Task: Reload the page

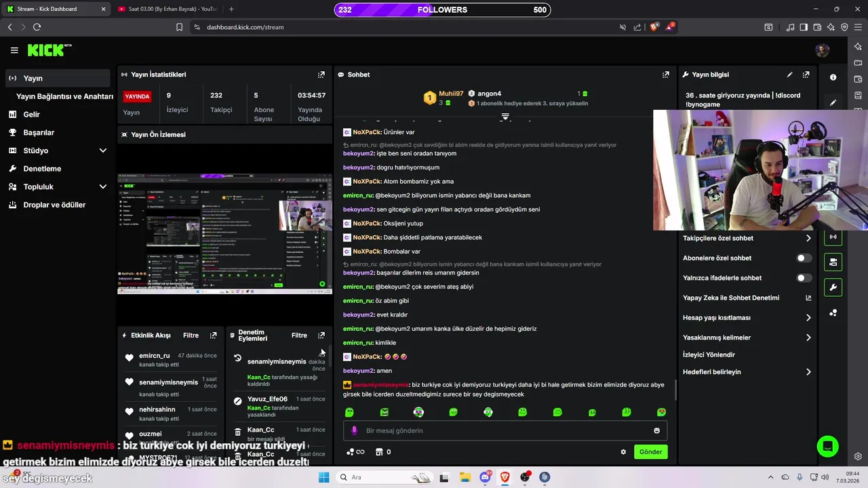Action: tap(37, 27)
